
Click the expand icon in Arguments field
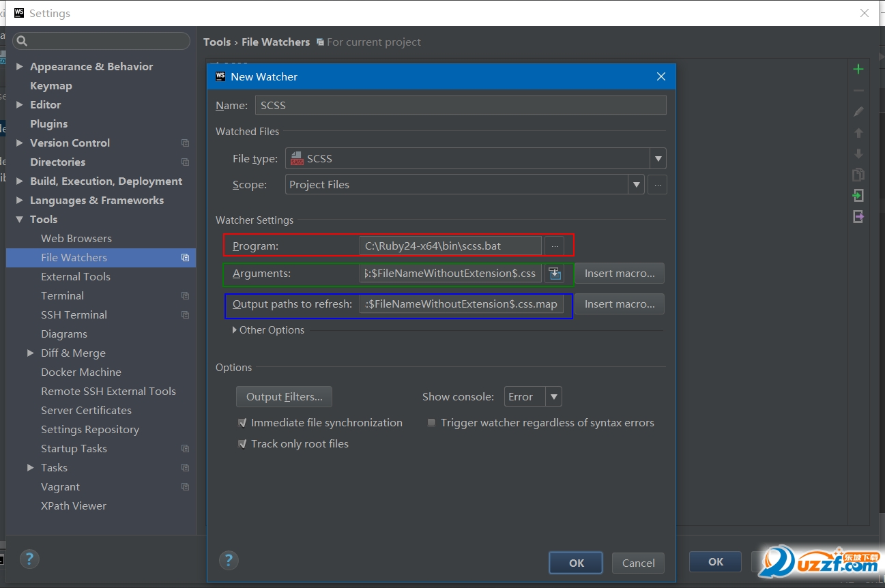555,274
